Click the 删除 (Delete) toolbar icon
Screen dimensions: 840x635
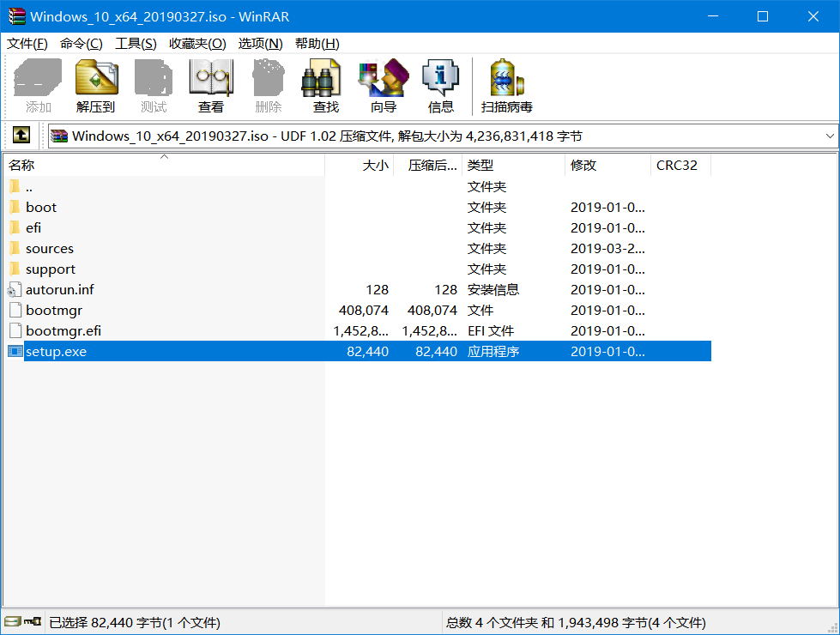(269, 86)
